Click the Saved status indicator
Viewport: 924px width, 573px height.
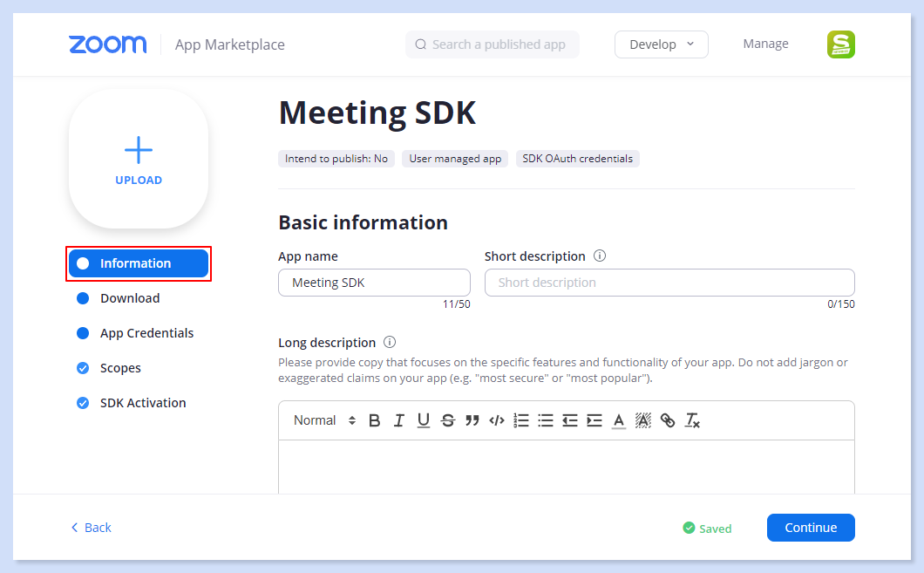707,529
